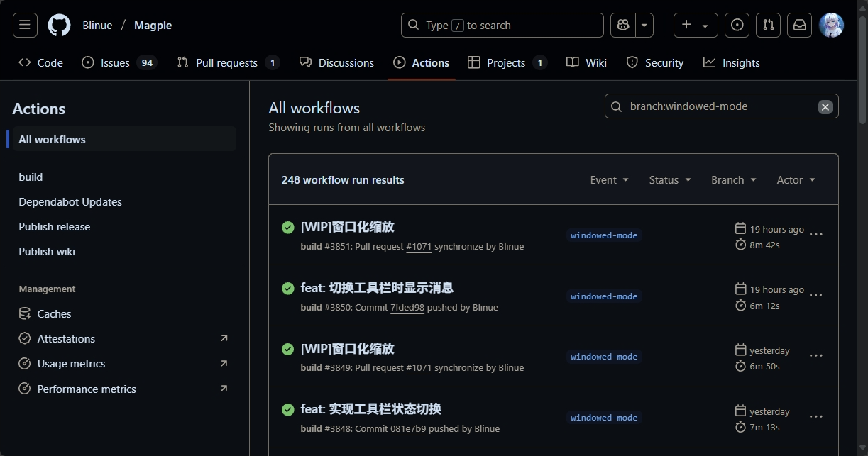Image resolution: width=868 pixels, height=456 pixels.
Task: Open the Event filter dropdown
Action: [x=610, y=180]
